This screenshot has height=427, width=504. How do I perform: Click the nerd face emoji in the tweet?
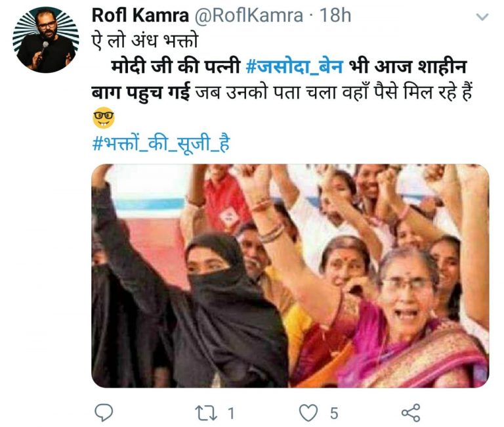[104, 118]
